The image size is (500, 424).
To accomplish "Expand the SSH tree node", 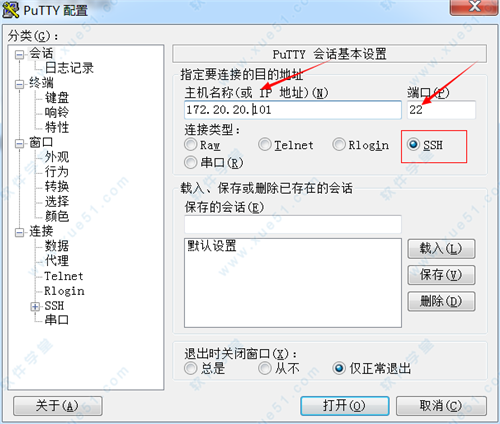I will point(35,306).
